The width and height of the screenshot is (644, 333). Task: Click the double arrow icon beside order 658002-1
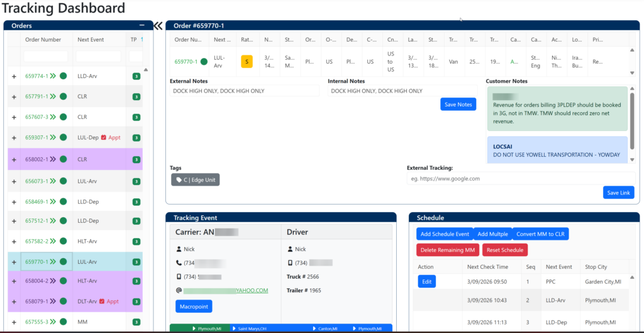pos(53,159)
